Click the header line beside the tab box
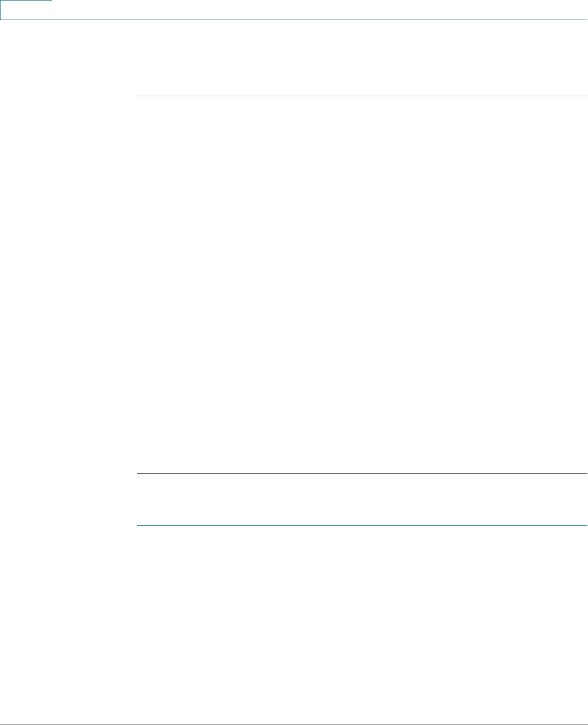The image size is (588, 725). tap(320, 20)
